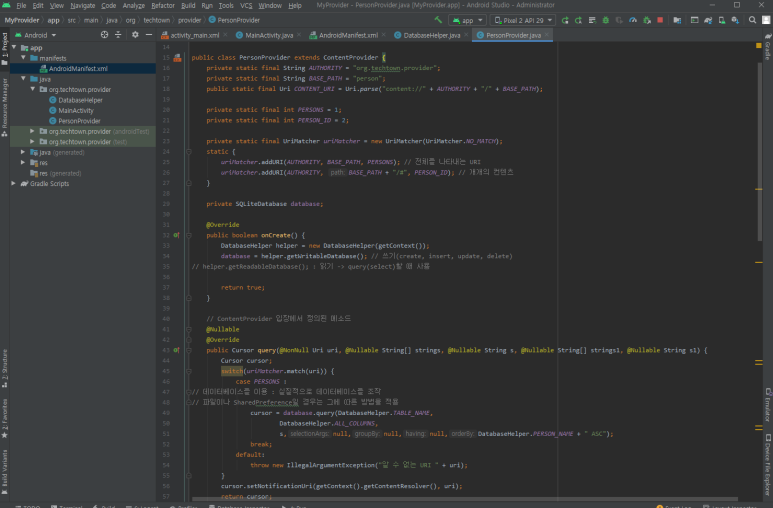
Task: Collapse the static block fold marker at line 24
Action: coord(189,152)
